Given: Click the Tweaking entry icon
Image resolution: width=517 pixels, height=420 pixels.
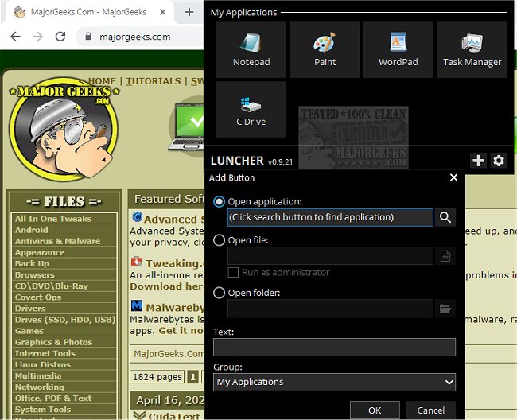Looking at the screenshot, I should click(137, 262).
